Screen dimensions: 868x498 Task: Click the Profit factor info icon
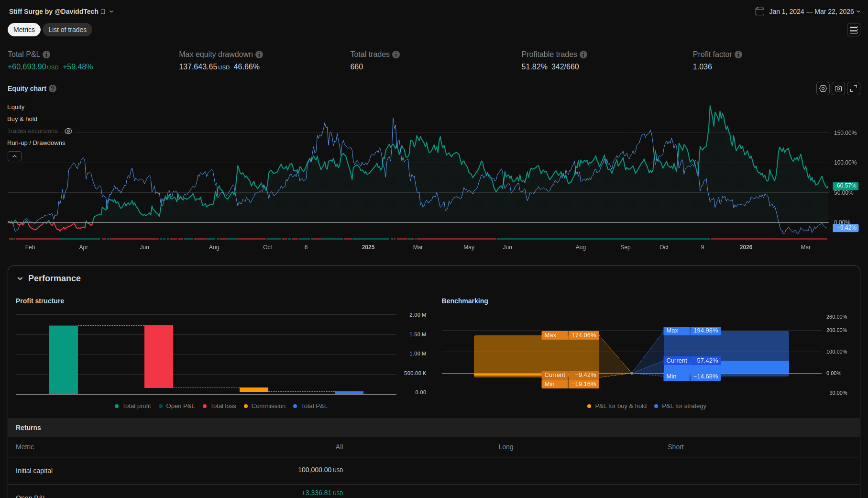point(738,55)
